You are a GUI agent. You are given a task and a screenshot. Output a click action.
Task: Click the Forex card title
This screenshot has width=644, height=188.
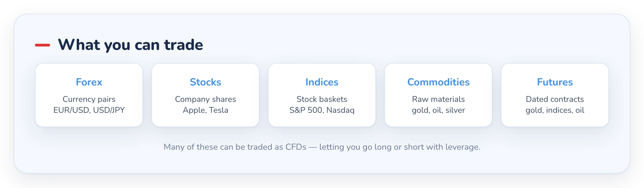[89, 82]
